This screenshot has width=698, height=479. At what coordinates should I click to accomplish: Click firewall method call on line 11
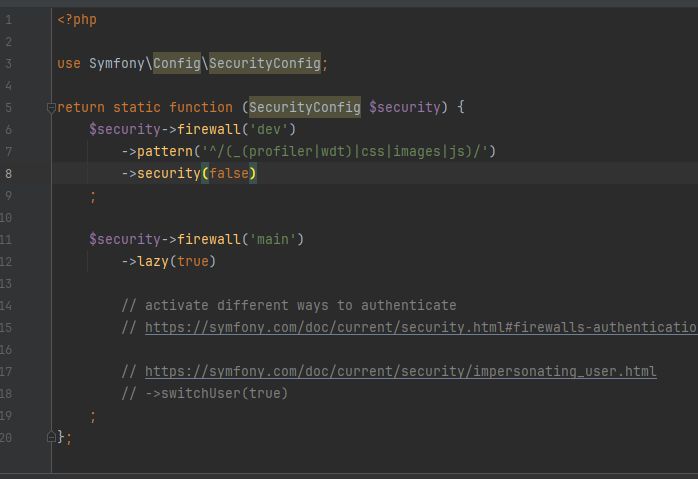coord(209,239)
